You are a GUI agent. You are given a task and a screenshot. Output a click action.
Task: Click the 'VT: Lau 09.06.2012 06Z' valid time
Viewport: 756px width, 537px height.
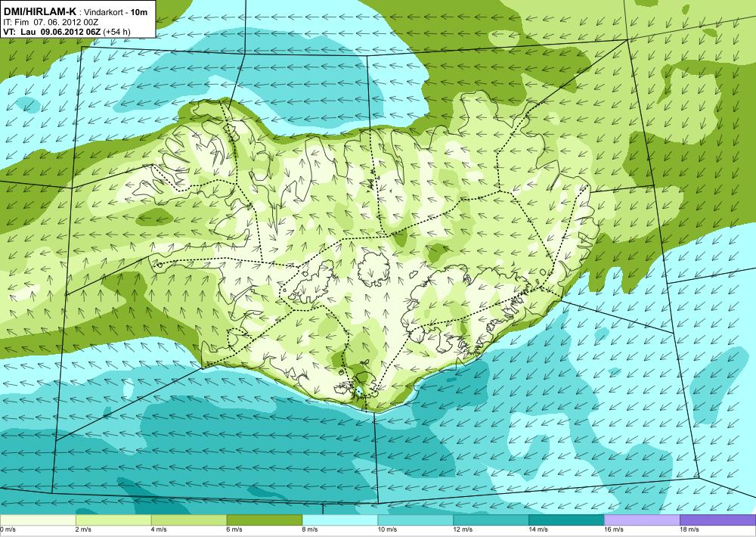tap(51, 32)
